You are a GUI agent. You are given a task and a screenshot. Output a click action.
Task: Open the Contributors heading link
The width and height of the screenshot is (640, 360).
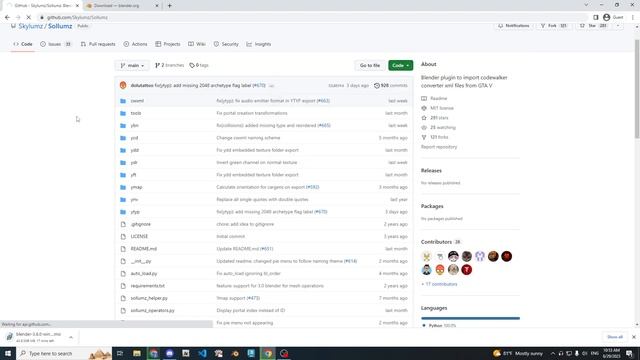click(441, 242)
